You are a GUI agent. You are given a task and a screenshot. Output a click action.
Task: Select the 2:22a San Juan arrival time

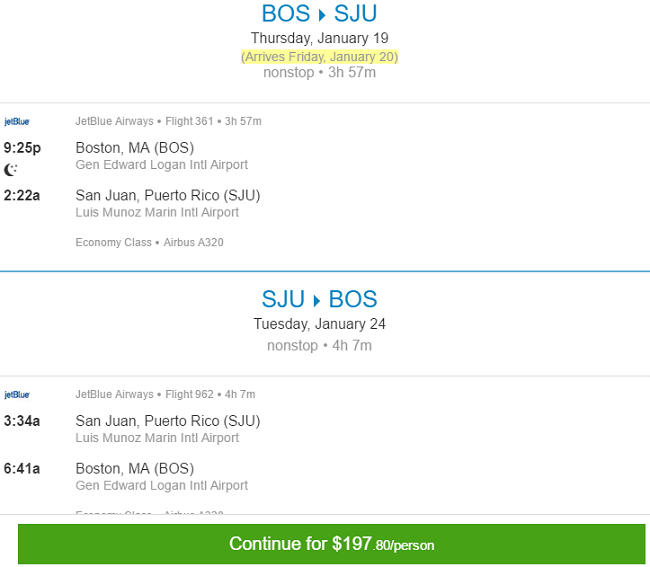click(22, 195)
